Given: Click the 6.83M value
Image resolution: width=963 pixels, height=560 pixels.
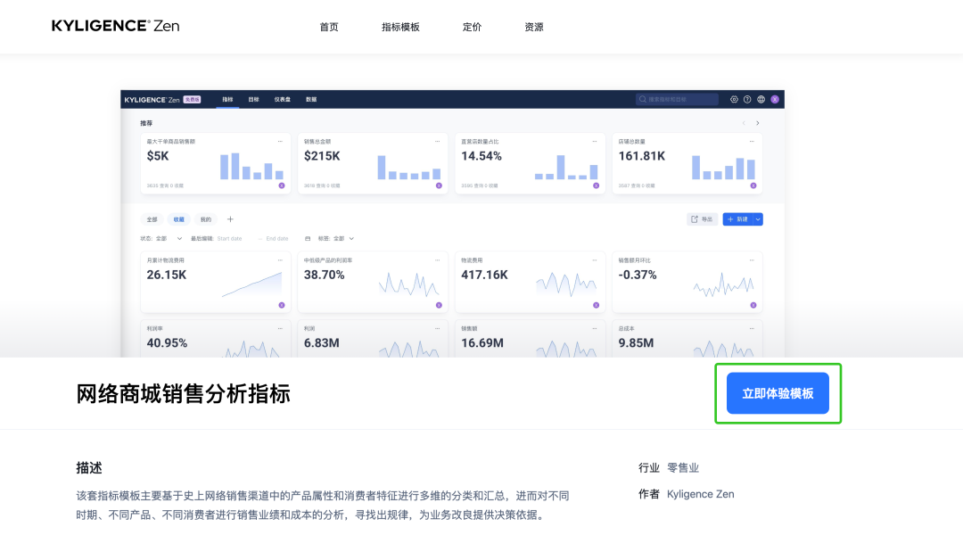Looking at the screenshot, I should [322, 343].
